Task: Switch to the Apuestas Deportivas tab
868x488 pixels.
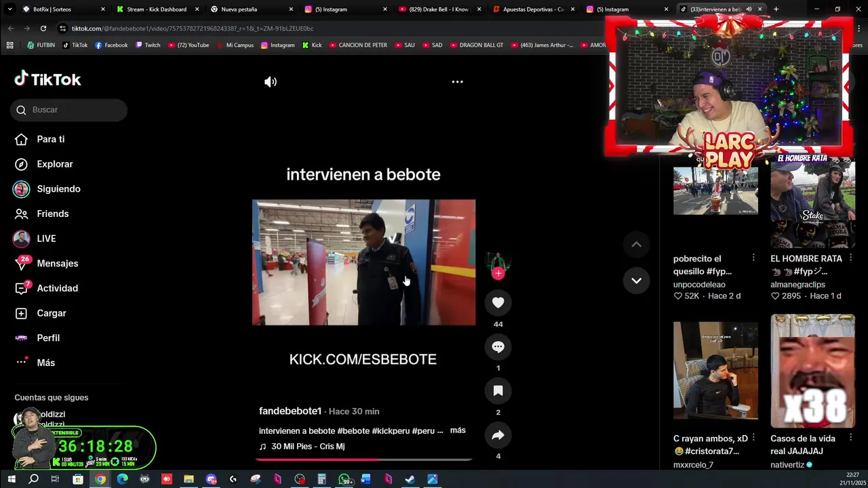Action: [x=532, y=9]
